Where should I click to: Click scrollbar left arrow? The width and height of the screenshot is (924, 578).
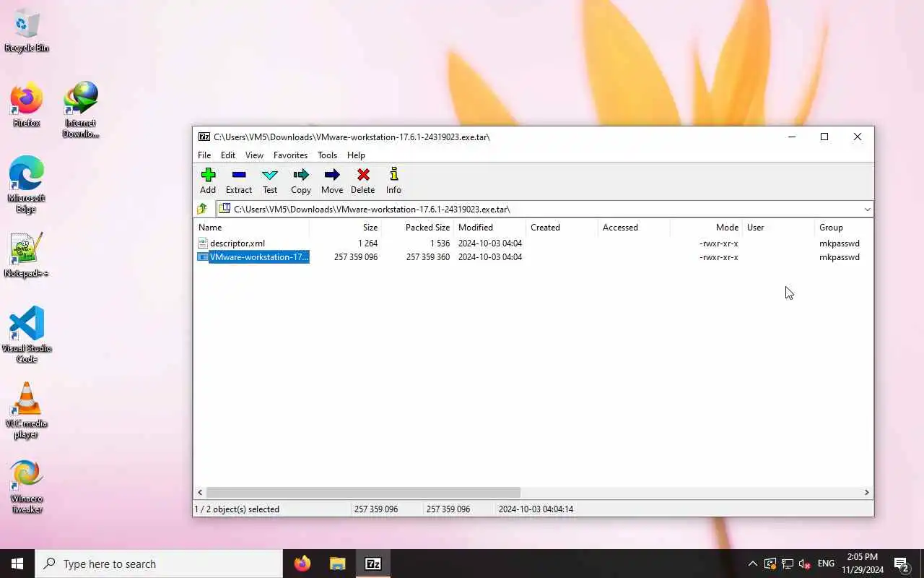coord(200,492)
